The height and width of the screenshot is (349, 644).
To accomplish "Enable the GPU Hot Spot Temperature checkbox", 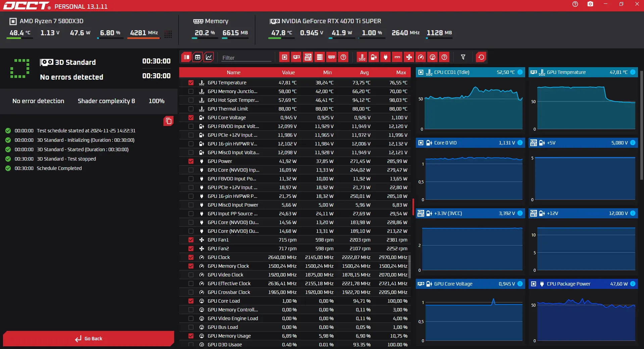I will click(191, 100).
